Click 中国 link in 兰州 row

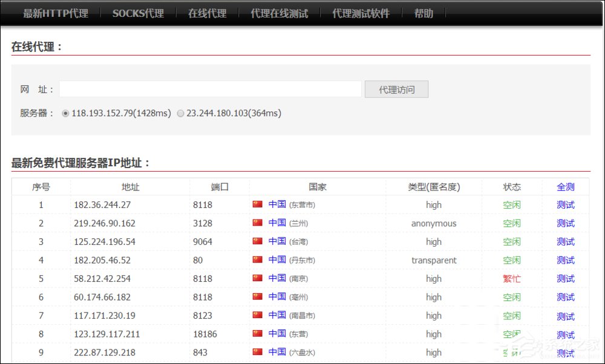277,223
